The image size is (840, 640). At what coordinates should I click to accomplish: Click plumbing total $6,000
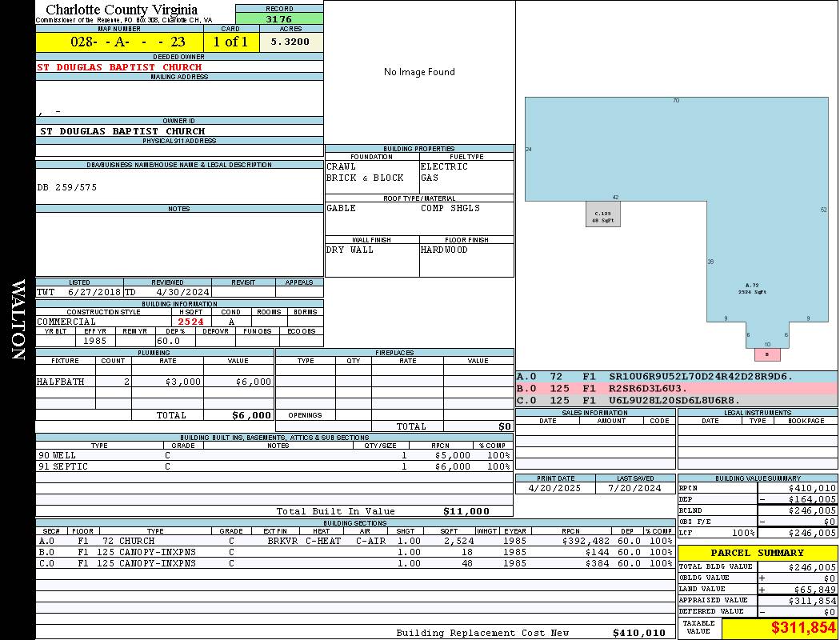[x=252, y=415]
